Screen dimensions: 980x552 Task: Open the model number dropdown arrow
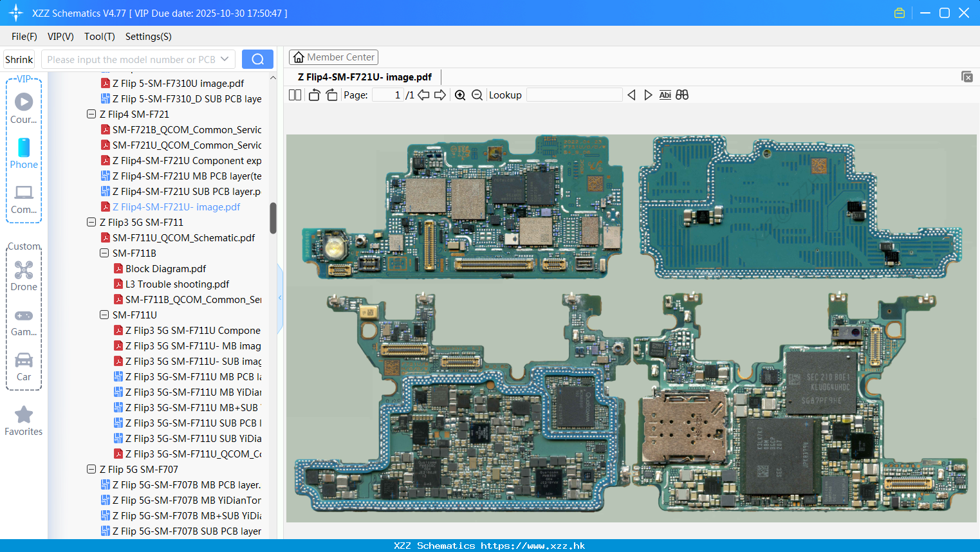[x=225, y=59]
